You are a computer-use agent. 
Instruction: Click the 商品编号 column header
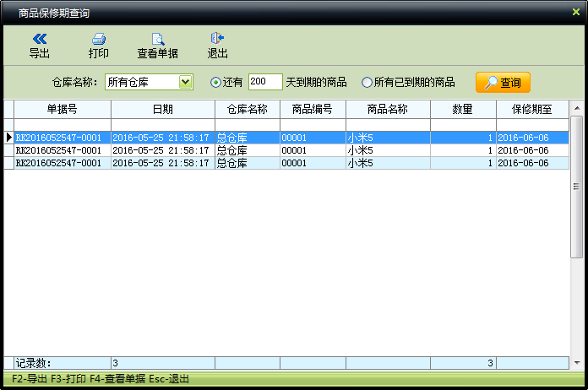click(313, 110)
